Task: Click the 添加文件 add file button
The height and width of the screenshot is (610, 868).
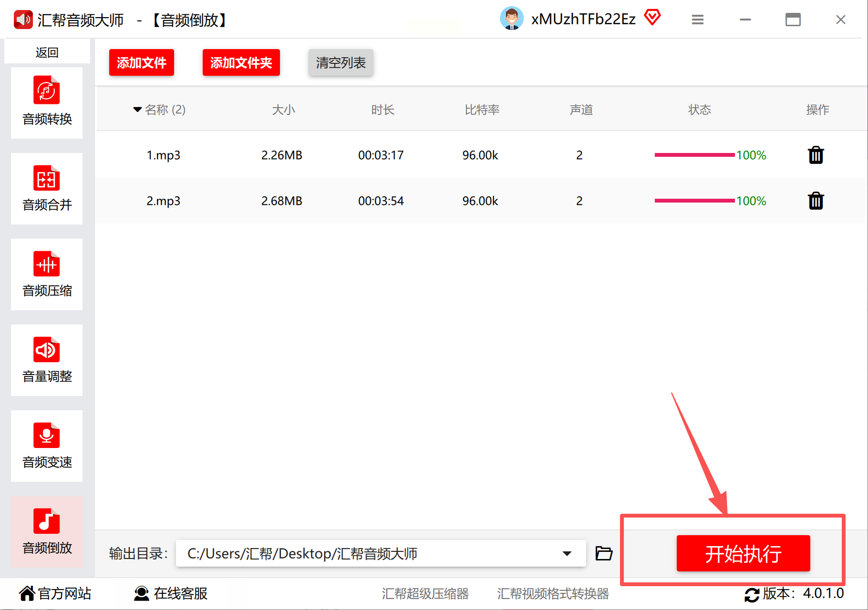Action: click(142, 62)
